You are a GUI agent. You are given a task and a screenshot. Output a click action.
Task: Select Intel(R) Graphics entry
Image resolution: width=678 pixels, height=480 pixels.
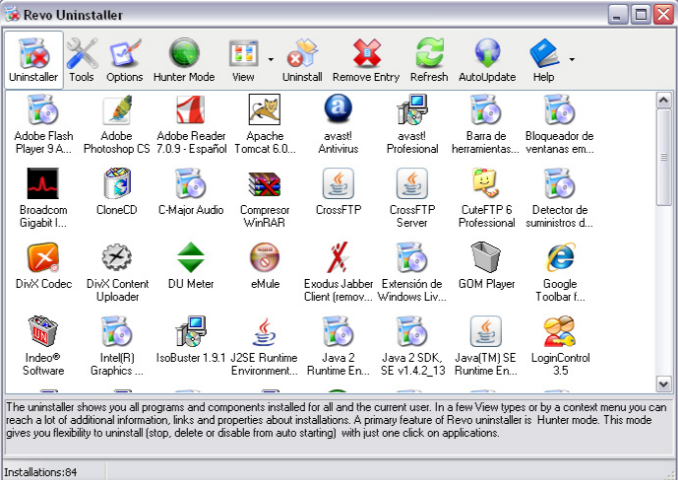click(117, 346)
